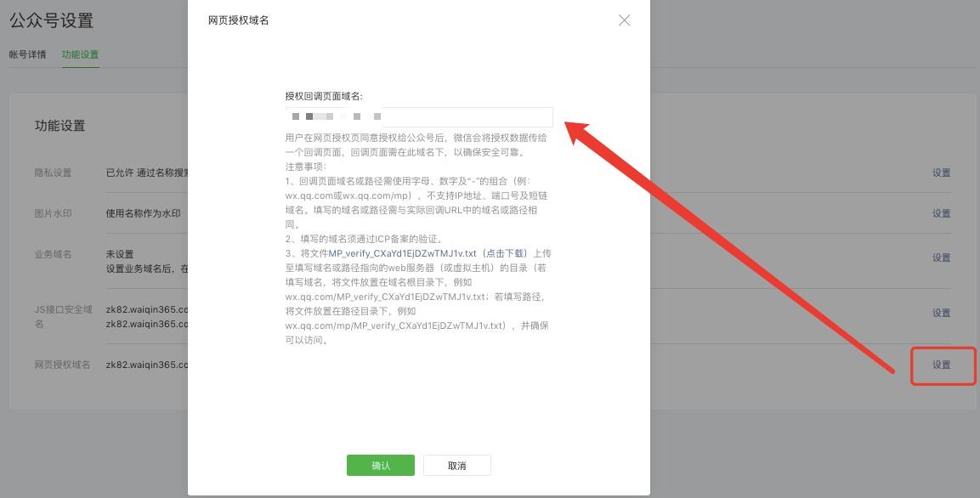Select the 图片水印 row label
980x498 pixels.
[x=53, y=213]
